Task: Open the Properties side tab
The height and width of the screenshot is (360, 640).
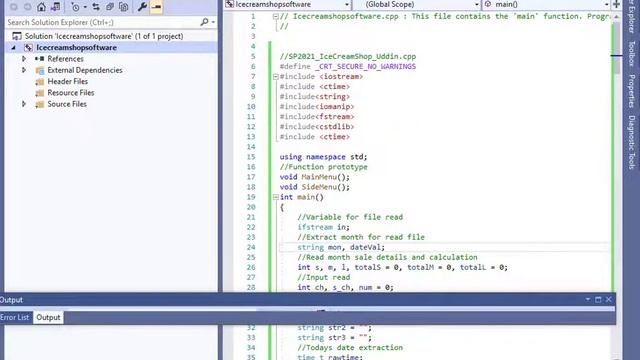Action: click(631, 91)
